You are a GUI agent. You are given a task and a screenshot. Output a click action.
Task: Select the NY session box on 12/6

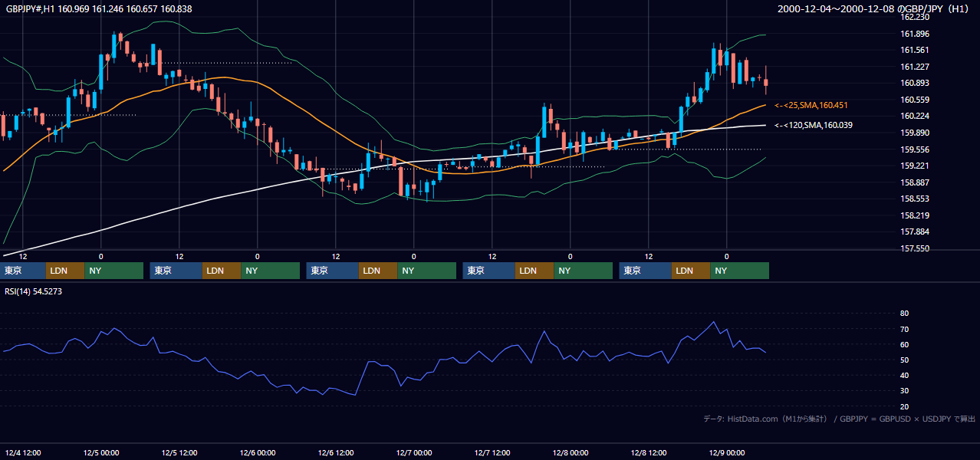[427, 271]
